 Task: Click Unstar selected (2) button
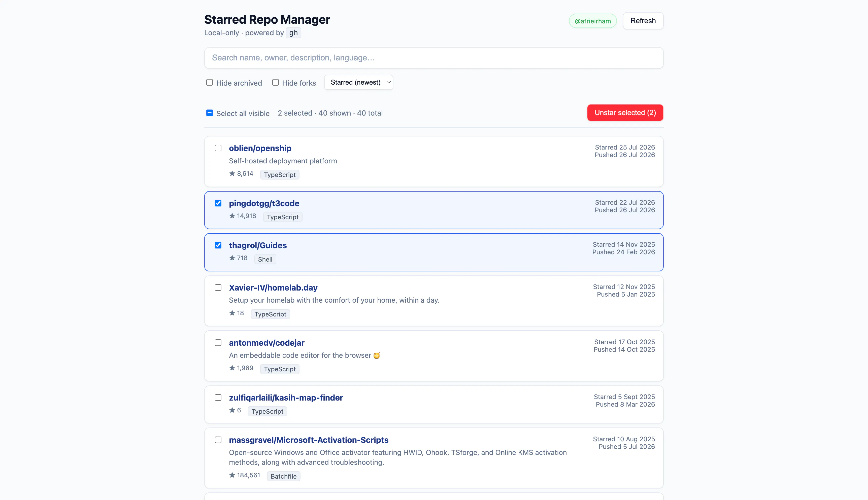(625, 113)
